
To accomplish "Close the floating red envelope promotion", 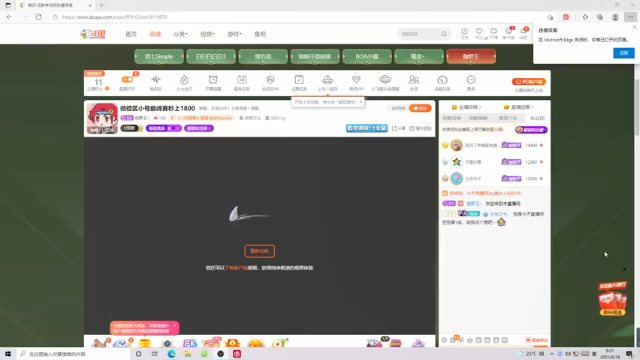I will pos(624,269).
